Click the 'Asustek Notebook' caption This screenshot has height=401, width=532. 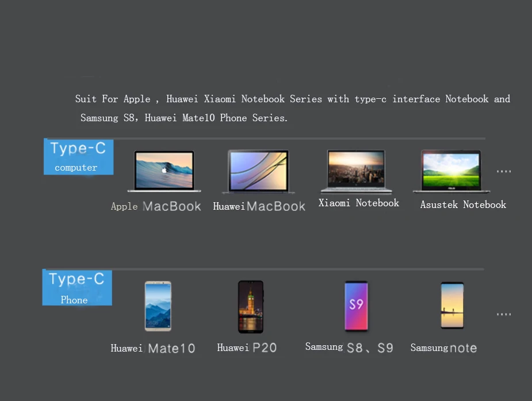(463, 205)
